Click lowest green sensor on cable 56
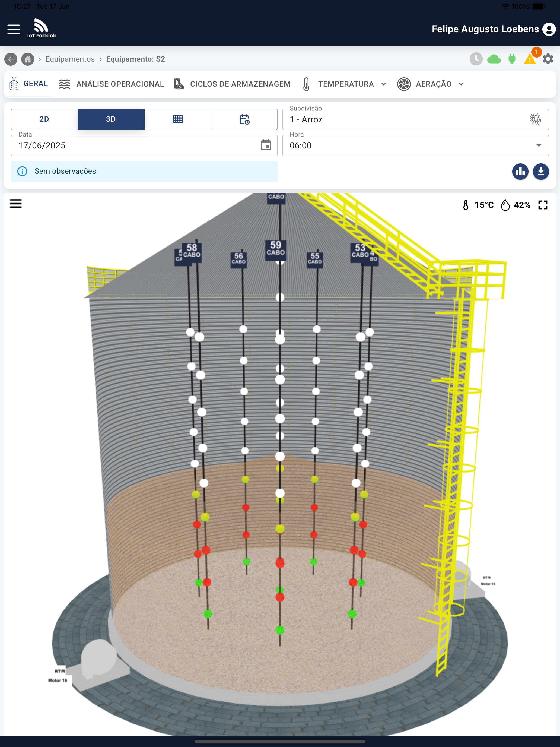The height and width of the screenshot is (747, 560). tap(246, 562)
